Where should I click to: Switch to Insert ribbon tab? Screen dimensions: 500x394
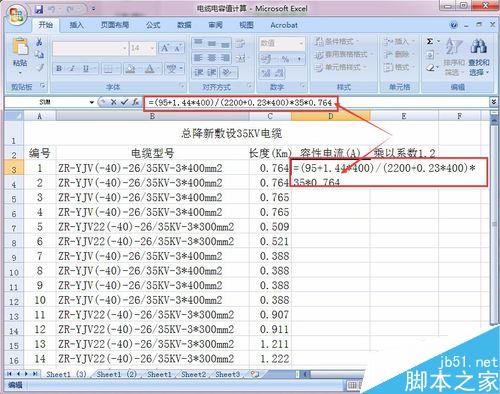(x=76, y=25)
